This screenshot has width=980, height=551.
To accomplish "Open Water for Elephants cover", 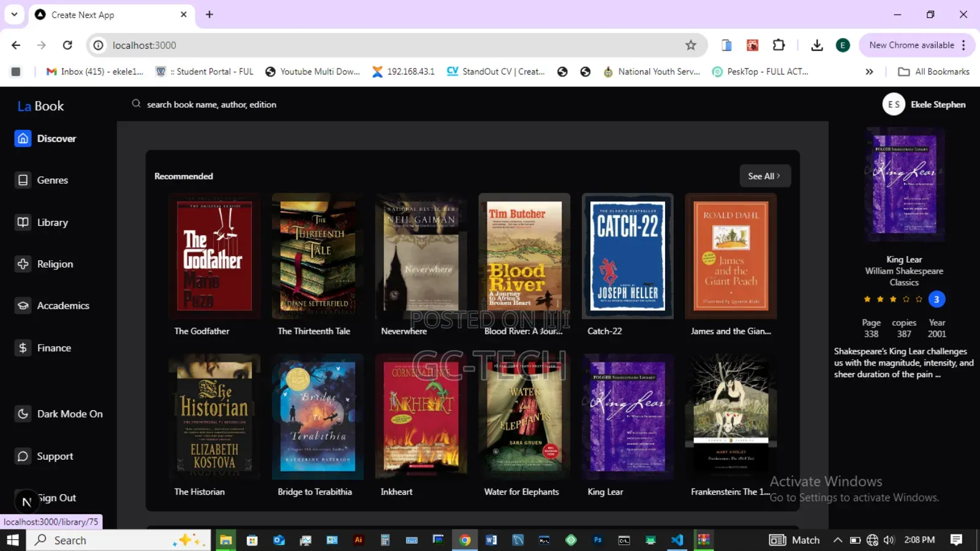I will point(524,417).
